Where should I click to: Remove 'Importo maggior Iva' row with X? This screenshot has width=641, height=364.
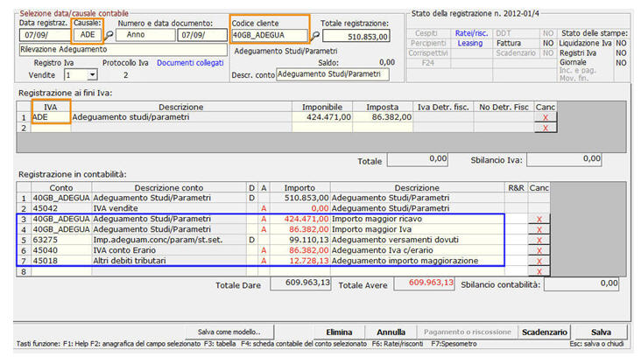click(x=539, y=230)
